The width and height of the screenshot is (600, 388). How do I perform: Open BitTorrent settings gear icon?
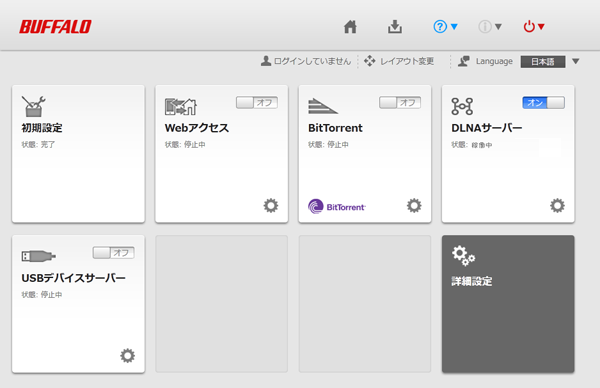coord(414,205)
